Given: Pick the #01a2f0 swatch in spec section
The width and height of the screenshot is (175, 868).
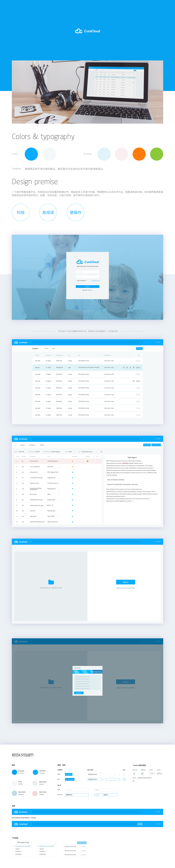Looking at the screenshot, I should point(15,772).
